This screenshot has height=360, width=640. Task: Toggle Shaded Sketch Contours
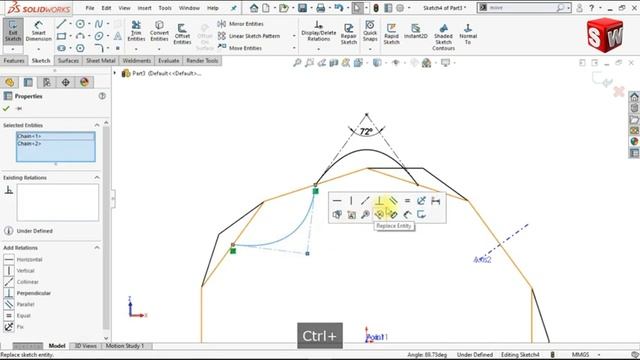(x=443, y=37)
